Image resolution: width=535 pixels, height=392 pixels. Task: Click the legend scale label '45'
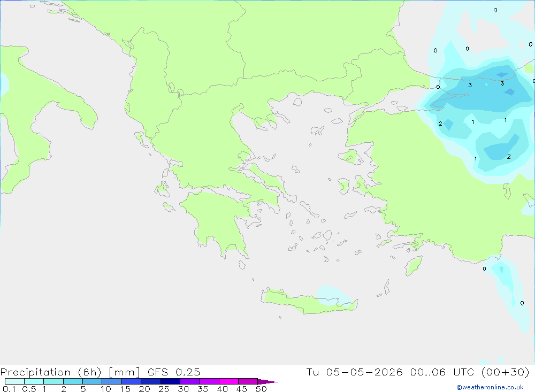(x=242, y=389)
